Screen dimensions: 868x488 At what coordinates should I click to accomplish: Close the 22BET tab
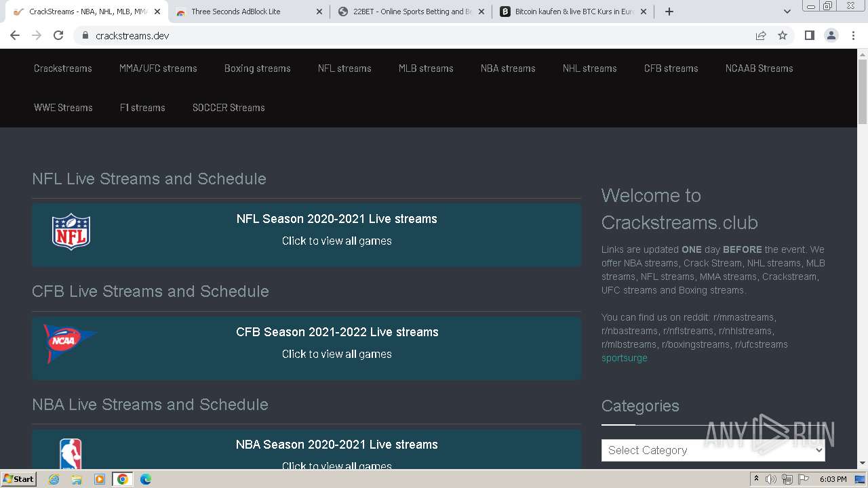(481, 12)
